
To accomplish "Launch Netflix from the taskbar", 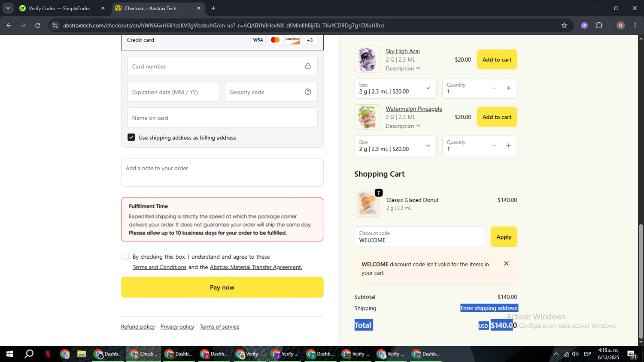I will point(48,354).
